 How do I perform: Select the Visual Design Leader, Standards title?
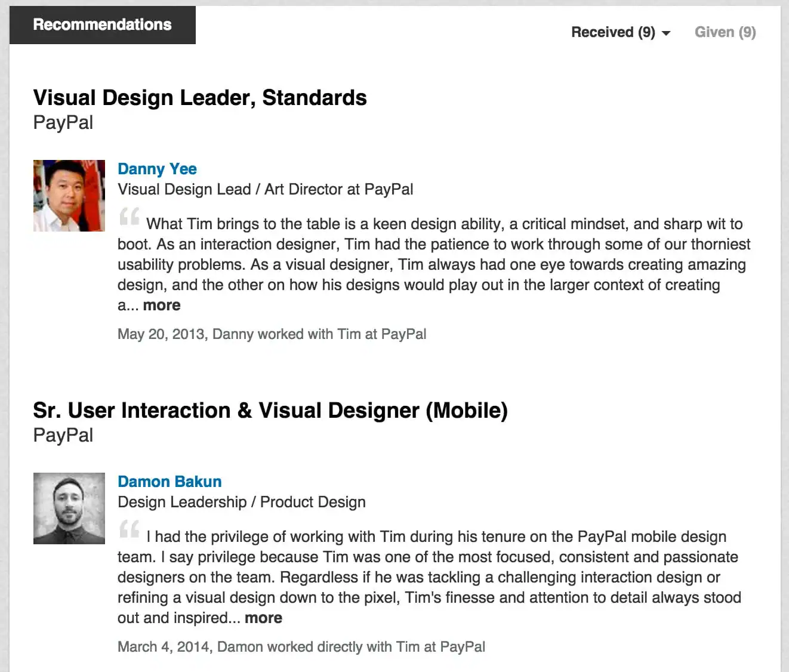click(200, 97)
